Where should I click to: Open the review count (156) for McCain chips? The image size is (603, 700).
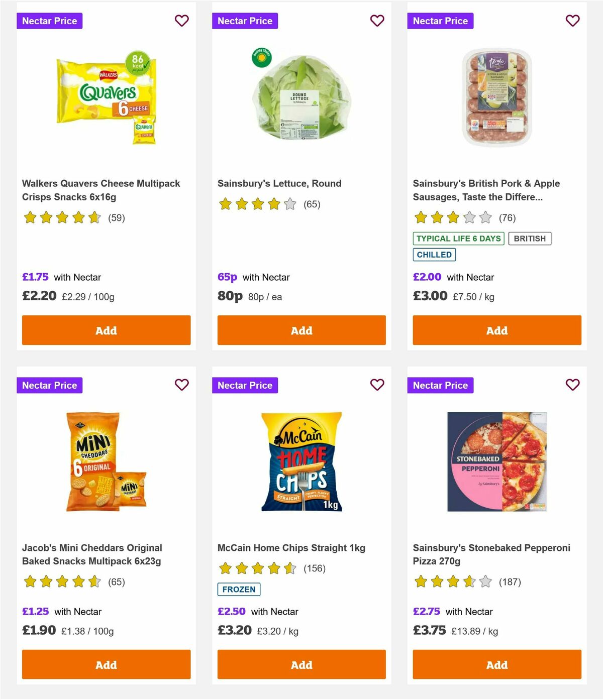click(x=315, y=569)
